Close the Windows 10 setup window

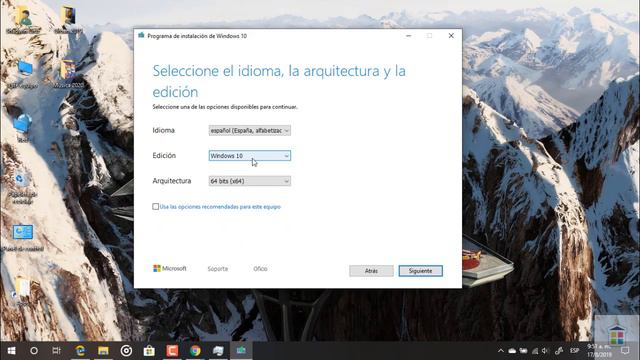(x=451, y=36)
